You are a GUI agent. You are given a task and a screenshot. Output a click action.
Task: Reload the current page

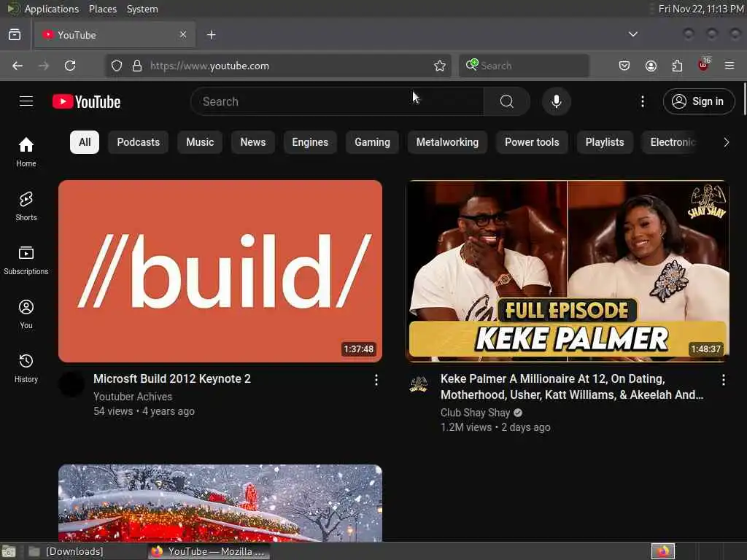point(70,66)
